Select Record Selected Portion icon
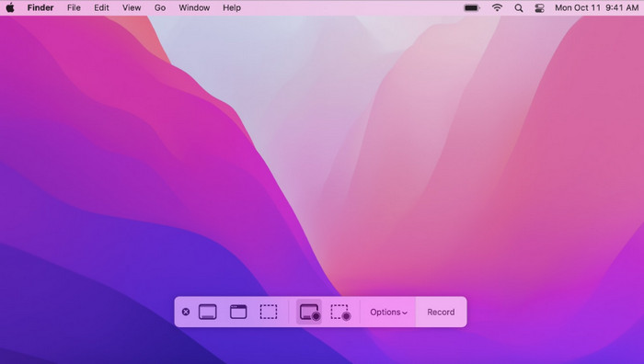This screenshot has height=364, width=644. [340, 313]
